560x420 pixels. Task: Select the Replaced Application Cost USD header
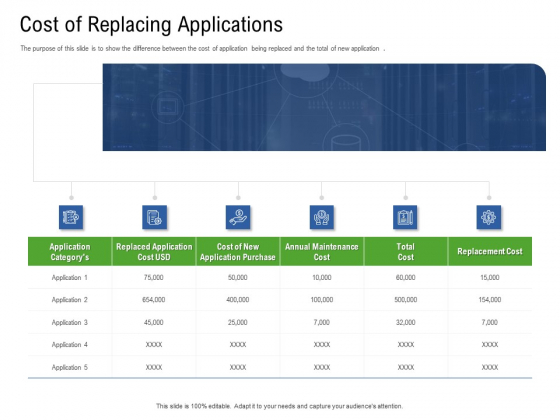[x=154, y=251]
